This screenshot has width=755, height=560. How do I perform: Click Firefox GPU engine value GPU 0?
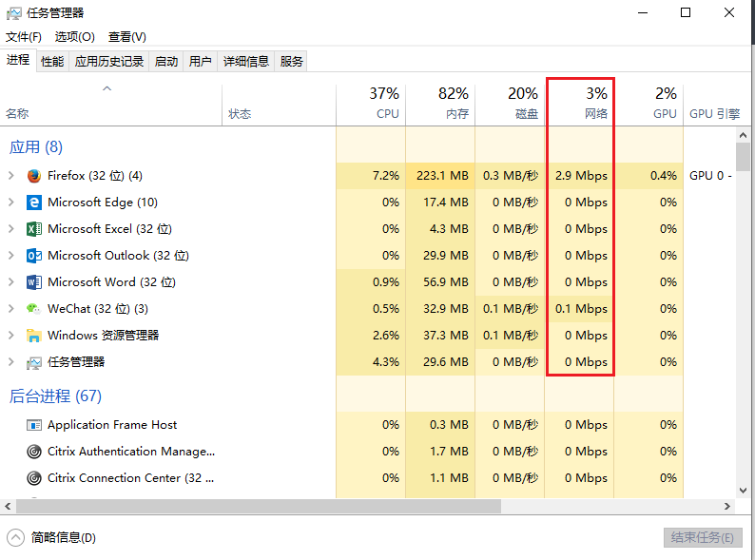pyautogui.click(x=710, y=176)
